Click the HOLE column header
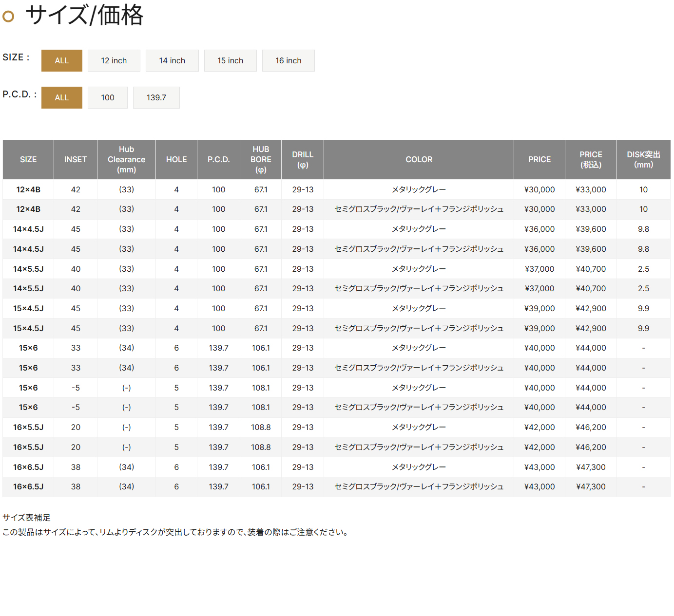 176,160
